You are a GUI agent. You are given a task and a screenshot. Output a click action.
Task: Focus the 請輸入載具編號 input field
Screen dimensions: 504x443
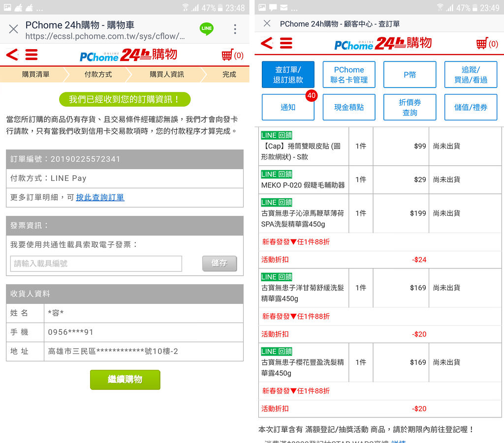pos(96,264)
